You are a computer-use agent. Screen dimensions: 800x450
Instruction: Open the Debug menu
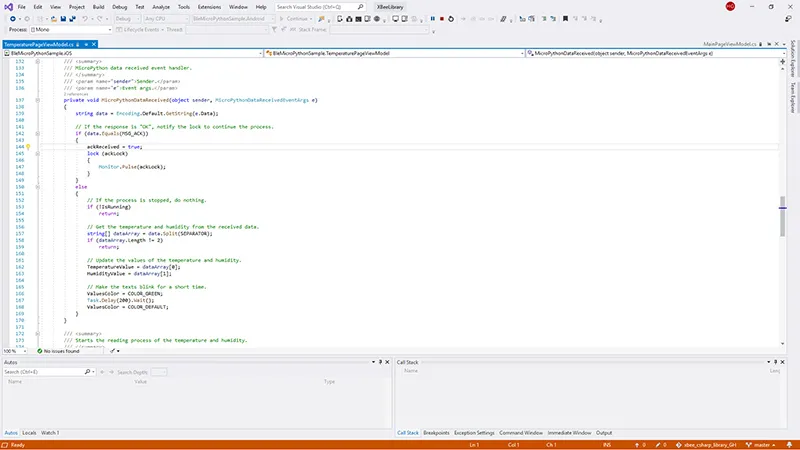point(119,7)
